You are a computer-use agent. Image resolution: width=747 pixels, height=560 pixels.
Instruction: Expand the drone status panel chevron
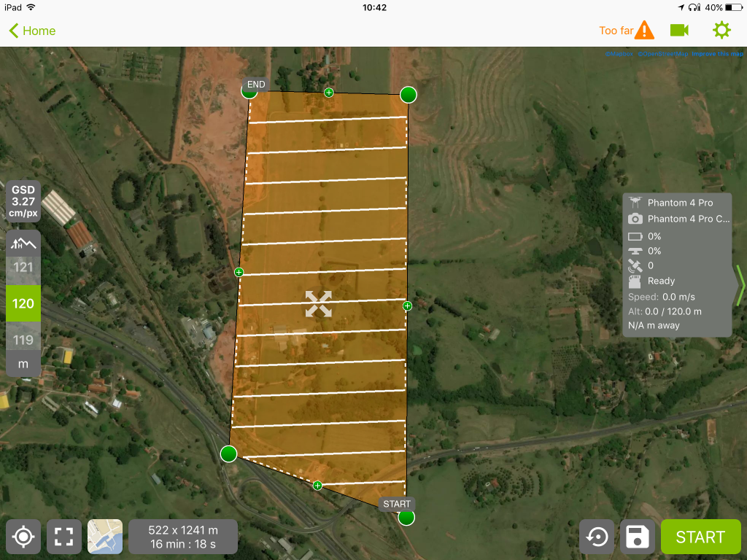pyautogui.click(x=740, y=285)
